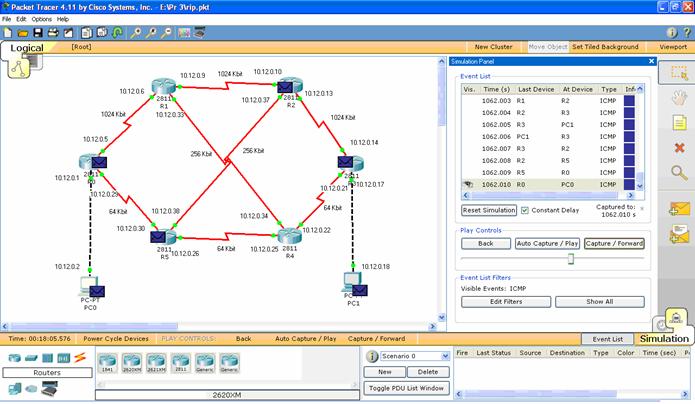Pick the Place Note tool
Viewport: 695px width, 404px height.
point(679,123)
